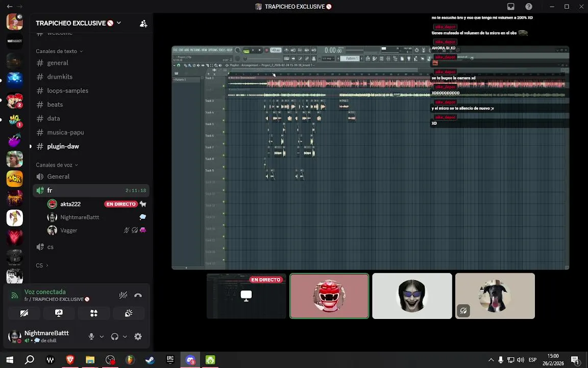Join the cs voice channel

[x=91, y=247]
